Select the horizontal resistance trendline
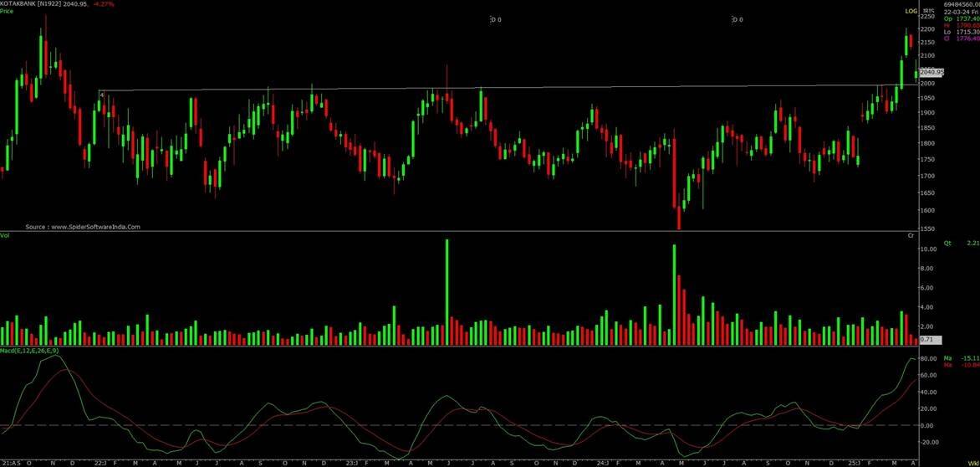The width and height of the screenshot is (980, 467). point(502,88)
